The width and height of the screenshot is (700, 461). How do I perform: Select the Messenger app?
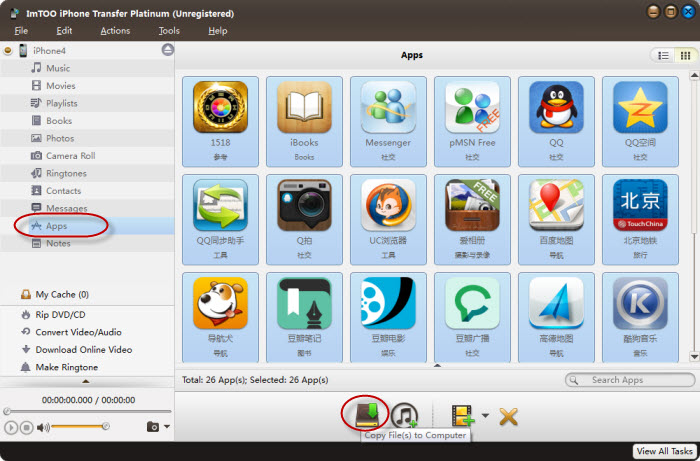388,121
